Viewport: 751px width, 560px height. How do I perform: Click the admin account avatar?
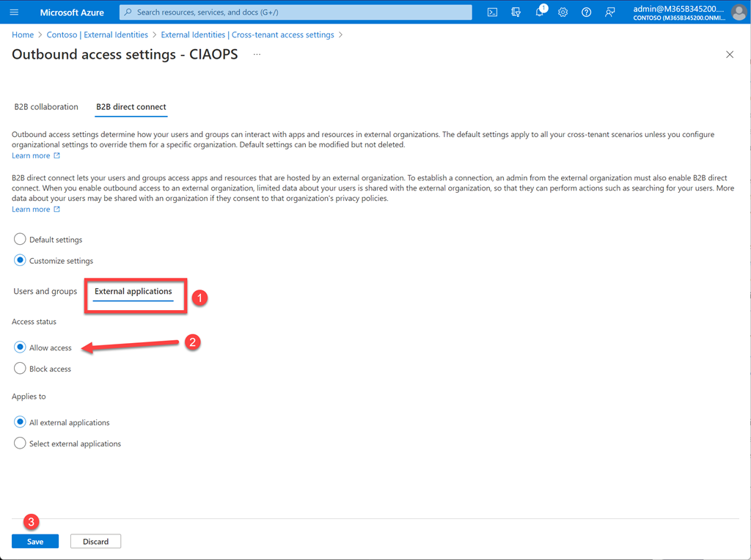[739, 12]
